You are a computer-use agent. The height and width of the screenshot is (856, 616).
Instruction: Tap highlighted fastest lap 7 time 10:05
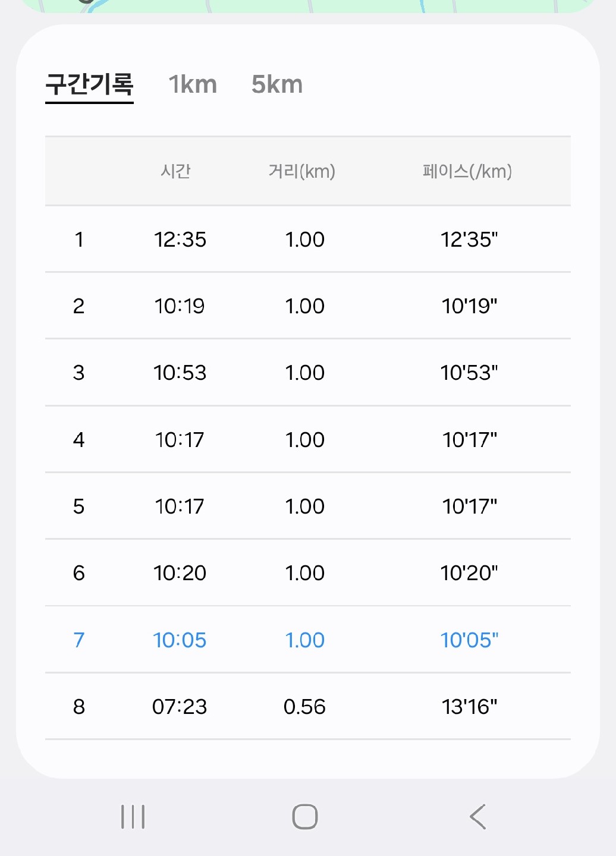click(180, 640)
